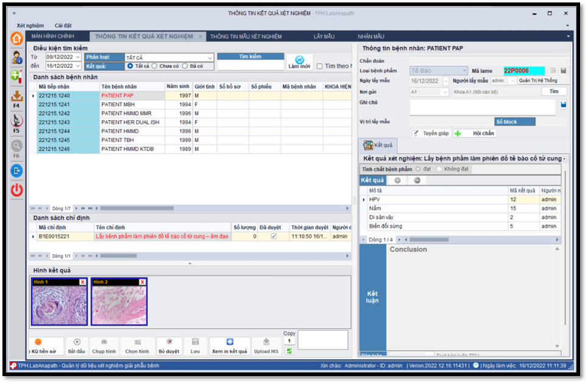Switch to Thông tin mẫu xét nghiệm tab
Screen dimensions: 588x384
pyautogui.click(x=246, y=37)
